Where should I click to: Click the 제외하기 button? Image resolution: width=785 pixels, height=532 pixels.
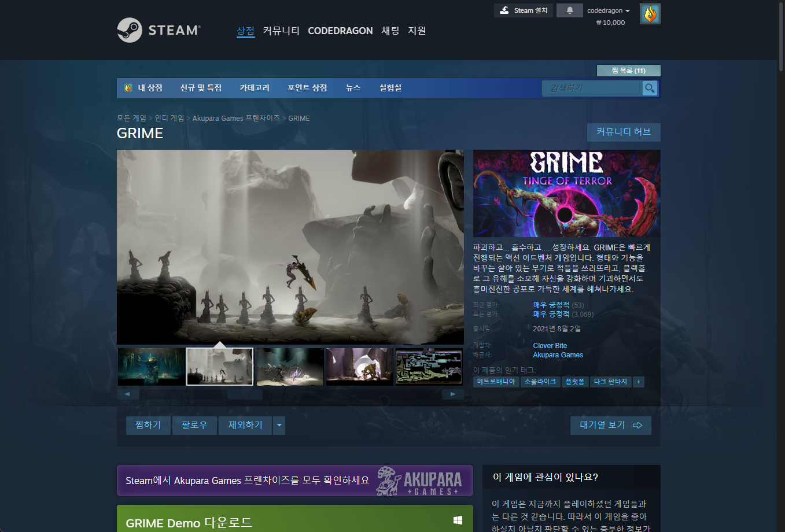tap(245, 426)
